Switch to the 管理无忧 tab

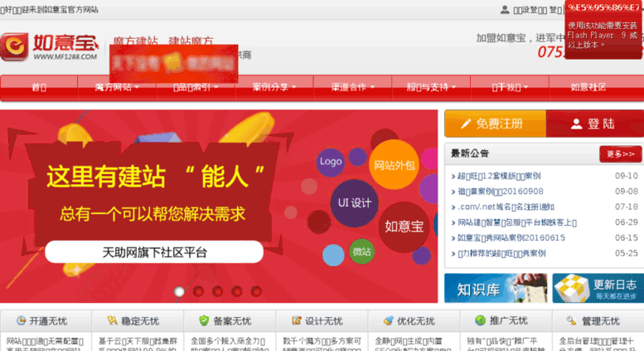[x=598, y=320]
